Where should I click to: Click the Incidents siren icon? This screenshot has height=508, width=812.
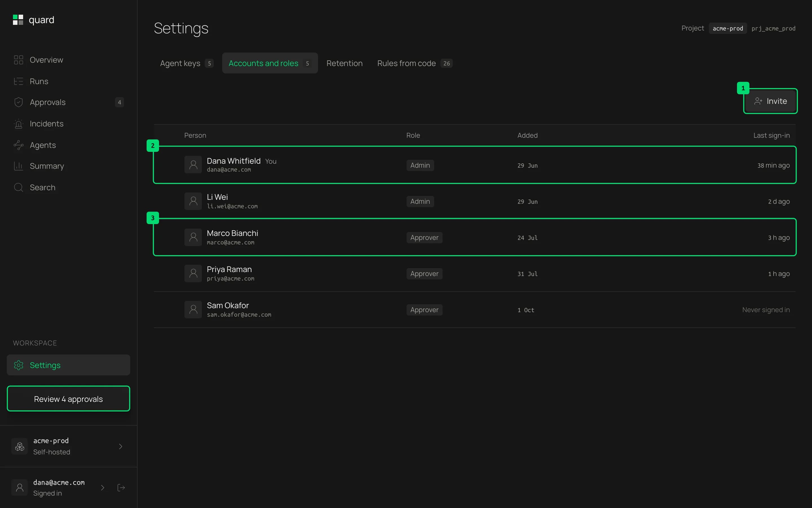click(18, 124)
